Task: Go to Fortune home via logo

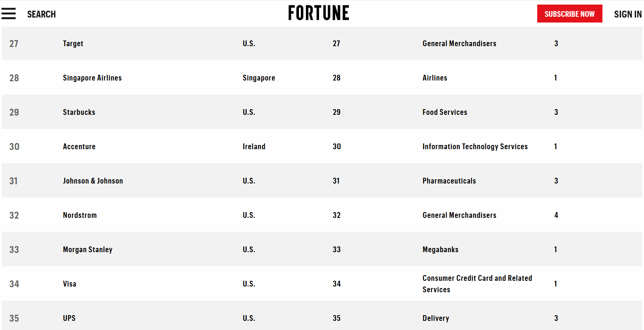Action: coord(318,13)
